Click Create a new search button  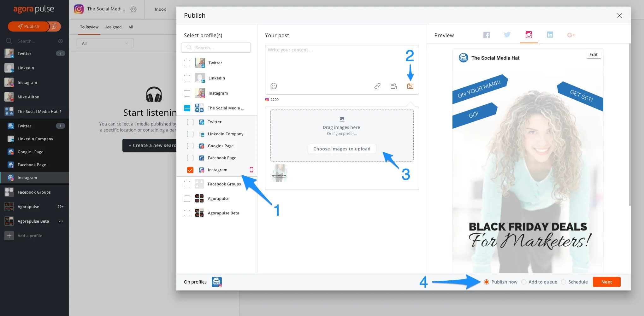click(150, 145)
